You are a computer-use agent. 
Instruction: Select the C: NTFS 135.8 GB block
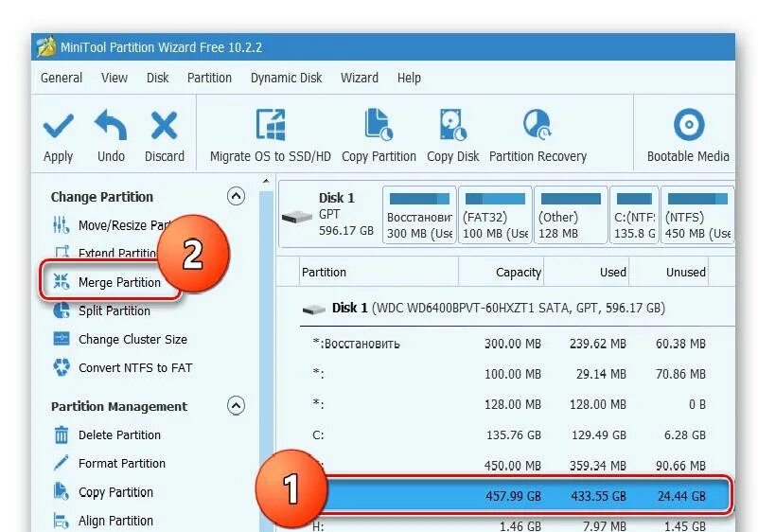point(634,215)
